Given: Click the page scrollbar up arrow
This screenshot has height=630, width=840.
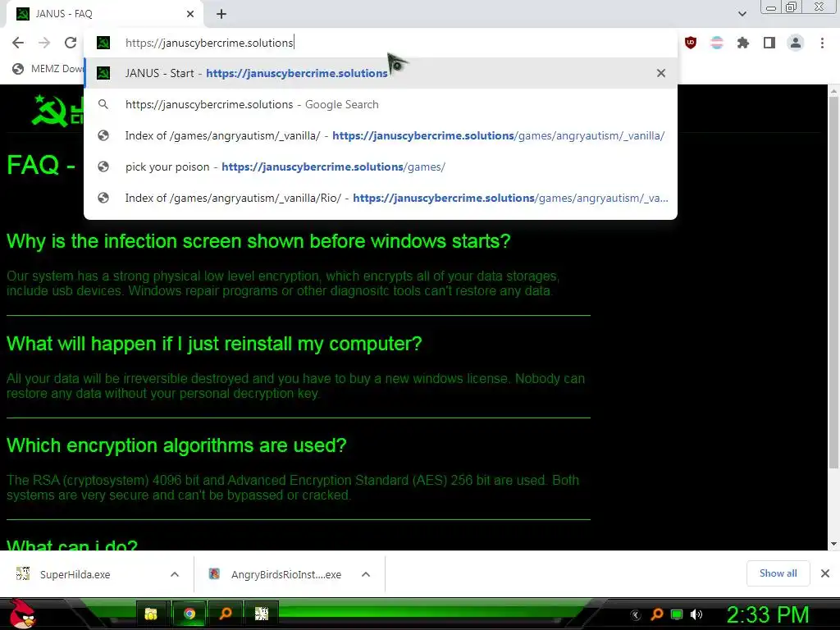Looking at the screenshot, I should [833, 92].
